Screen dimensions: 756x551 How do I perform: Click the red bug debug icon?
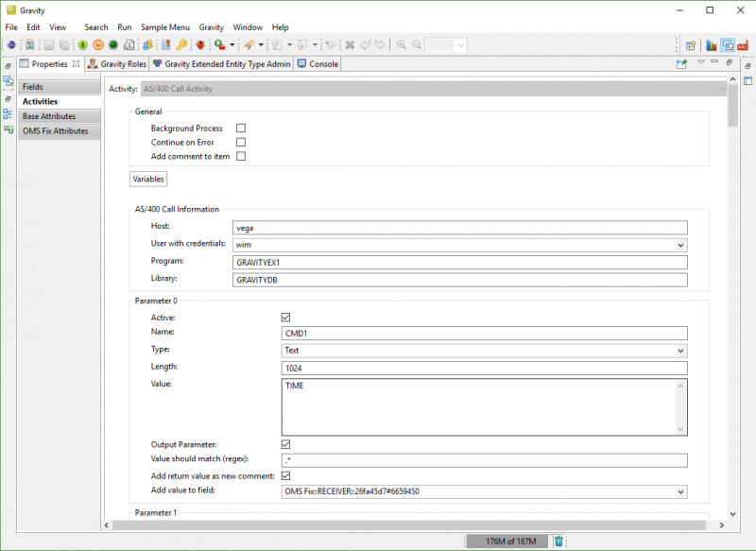[200, 44]
